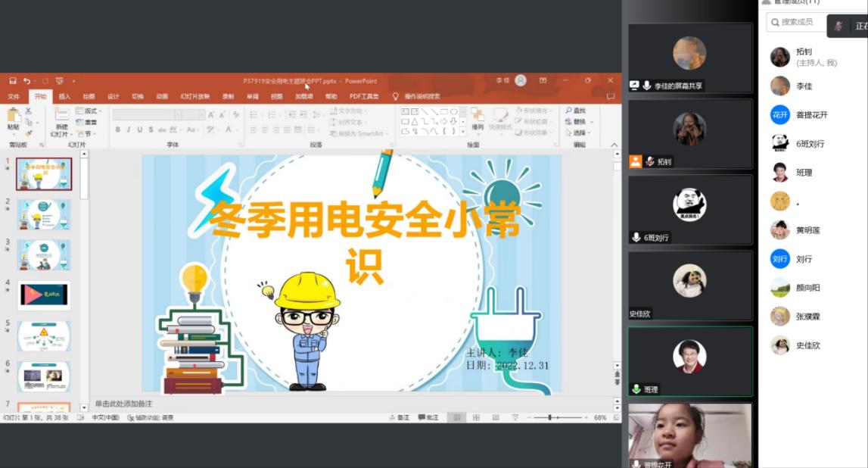This screenshot has height=468, width=868.
Task: Toggle Bold formatting
Action: [118, 129]
